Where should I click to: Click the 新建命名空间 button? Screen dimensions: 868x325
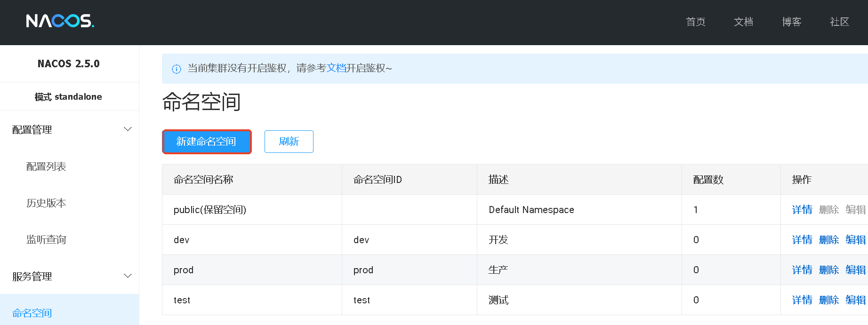(207, 142)
